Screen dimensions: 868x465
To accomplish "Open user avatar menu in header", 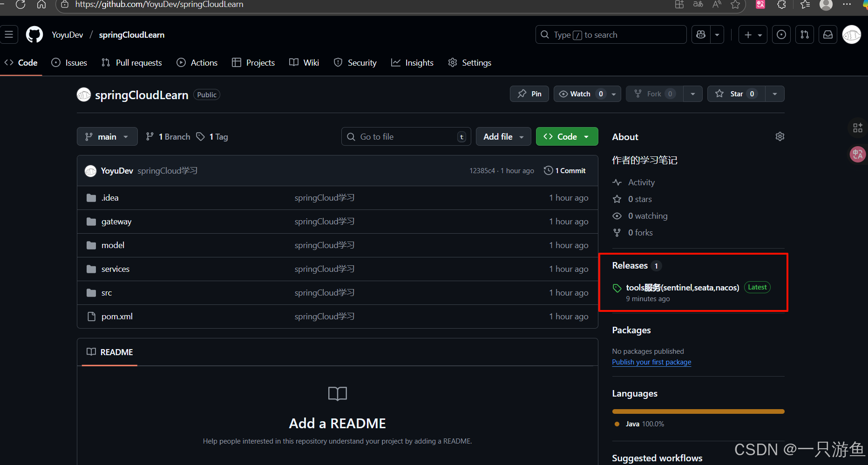I will tap(852, 34).
